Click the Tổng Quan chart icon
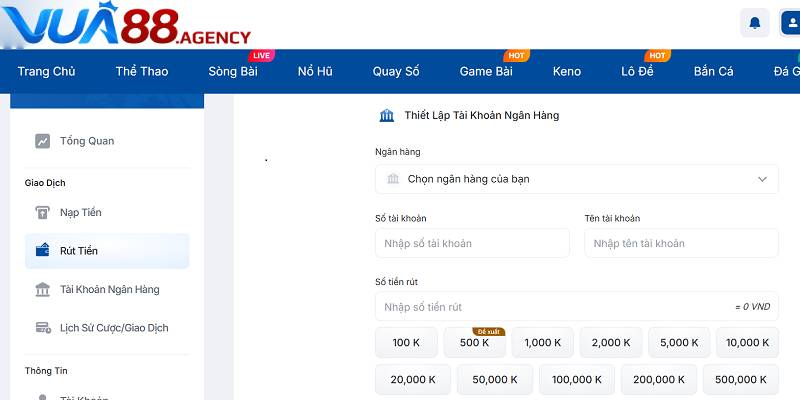The width and height of the screenshot is (800, 400). pyautogui.click(x=43, y=141)
